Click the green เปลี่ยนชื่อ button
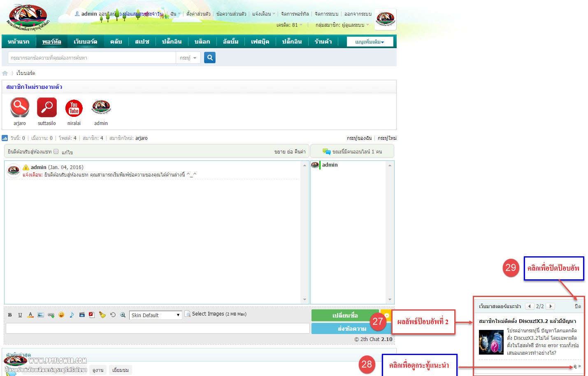 [345, 316]
